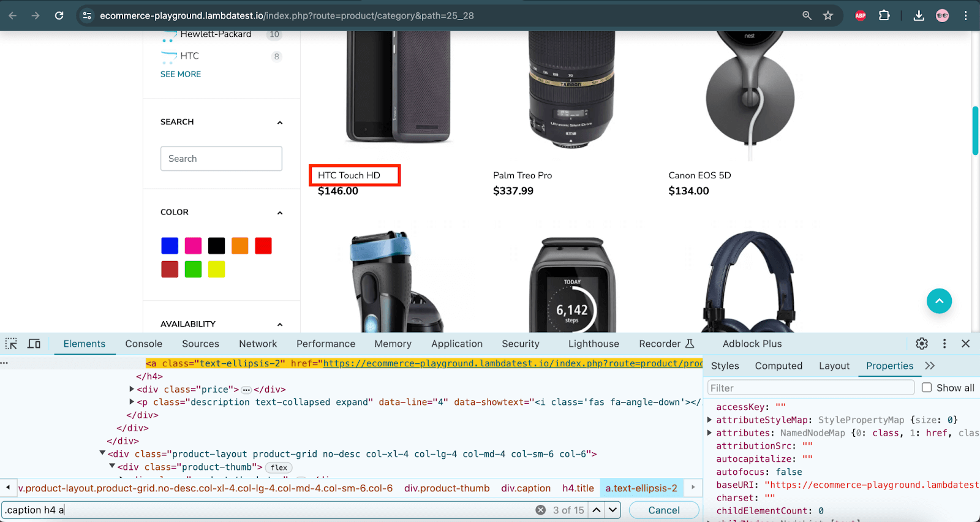The image size is (980, 522).
Task: Open site information icon in address bar
Action: coord(87,15)
